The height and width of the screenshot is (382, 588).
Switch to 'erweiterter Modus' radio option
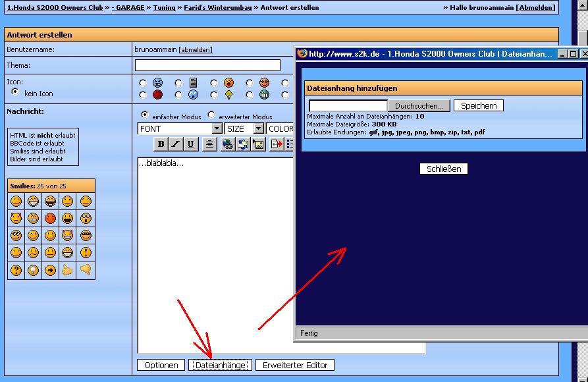(212, 115)
